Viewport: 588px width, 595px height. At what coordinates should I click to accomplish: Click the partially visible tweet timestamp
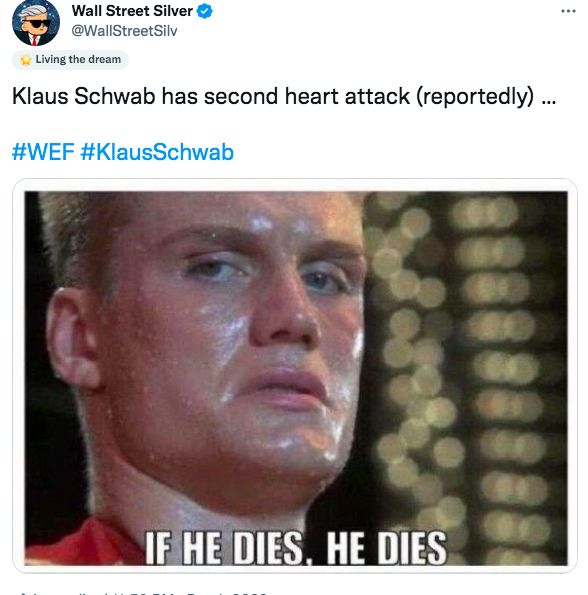pos(142,593)
